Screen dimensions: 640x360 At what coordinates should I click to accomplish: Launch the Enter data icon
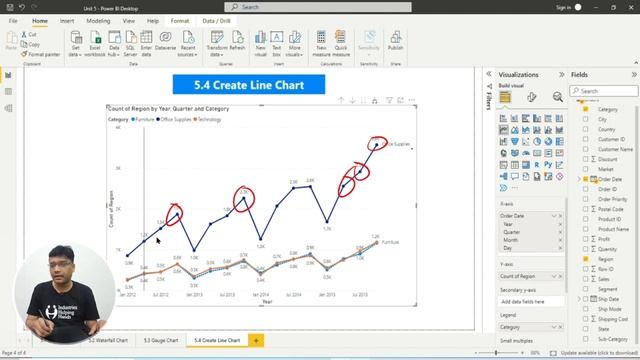pyautogui.click(x=146, y=44)
